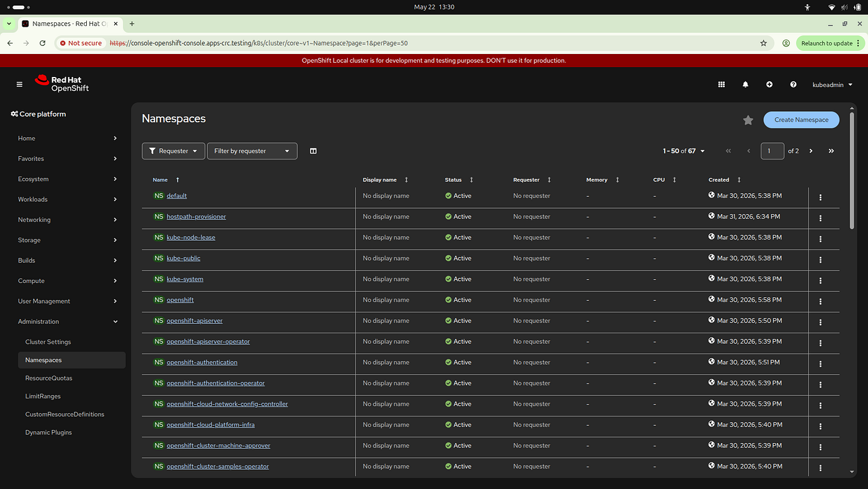Open the hostpath-provisioner namespace link
Screen dimensions: 868x489
[196, 217]
